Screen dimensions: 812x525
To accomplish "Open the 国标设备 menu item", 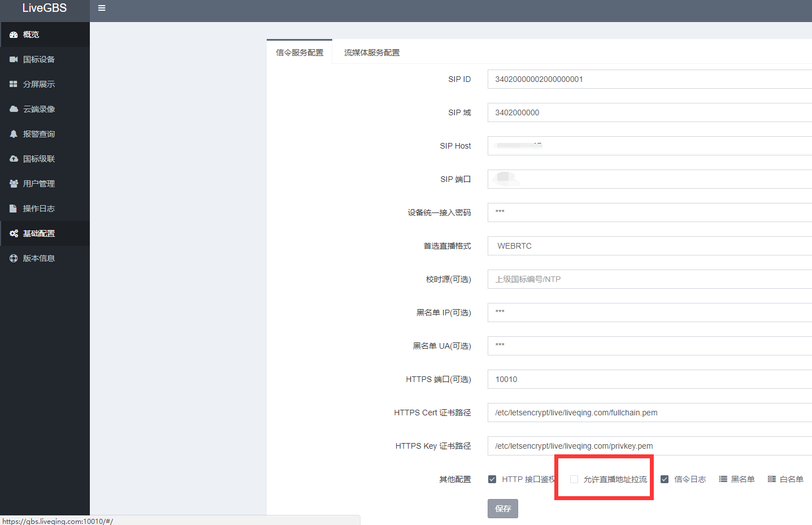I will pyautogui.click(x=45, y=59).
